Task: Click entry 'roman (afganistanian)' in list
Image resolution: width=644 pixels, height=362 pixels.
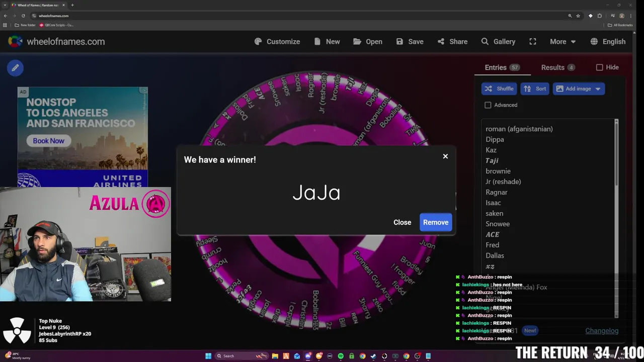Action: (x=519, y=129)
